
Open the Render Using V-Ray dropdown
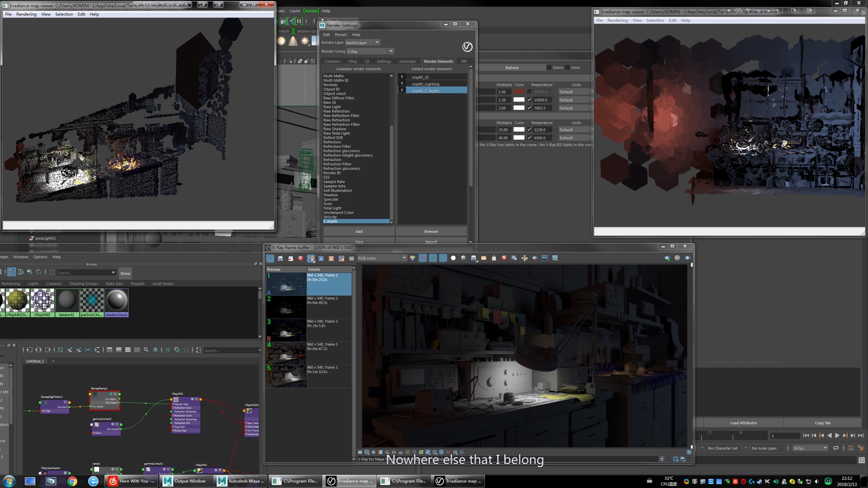coord(370,51)
